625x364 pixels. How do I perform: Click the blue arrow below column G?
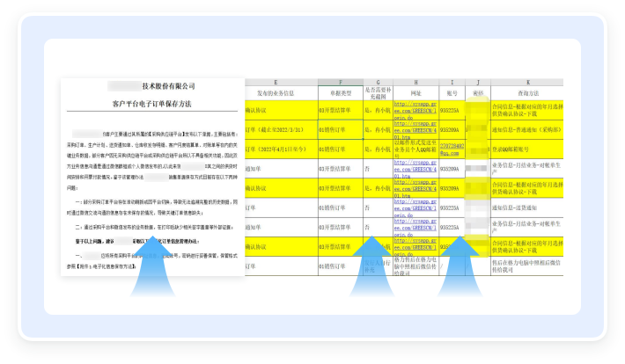[x=371, y=263]
